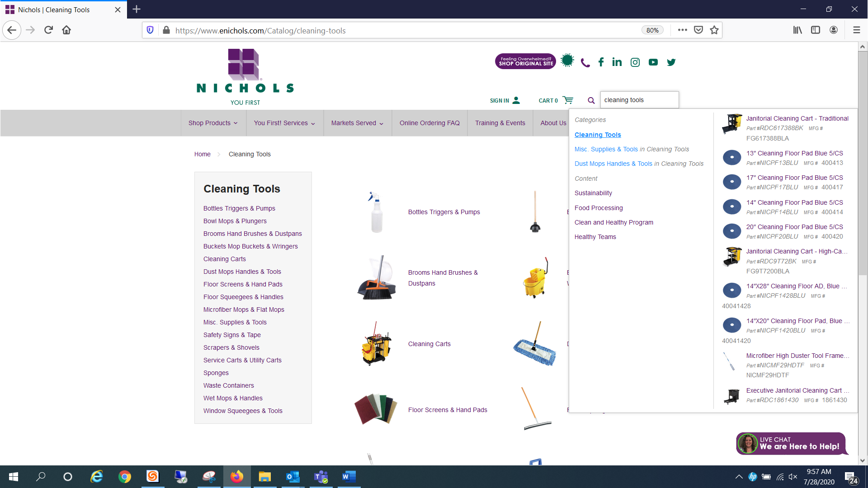The height and width of the screenshot is (488, 868).
Task: Select the Nichols Cleaning Tools tab
Action: 63,9
